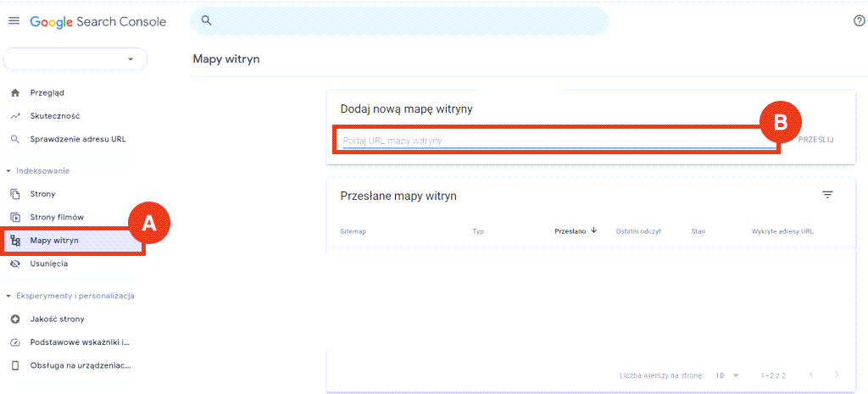Open the hamburger main menu
868x394 pixels.
pos(14,21)
